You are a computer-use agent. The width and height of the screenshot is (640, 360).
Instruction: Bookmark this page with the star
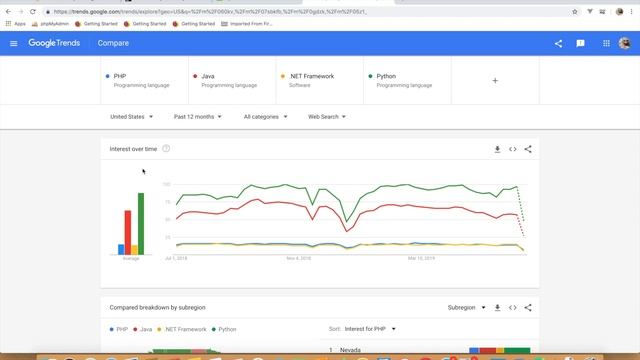[575, 12]
